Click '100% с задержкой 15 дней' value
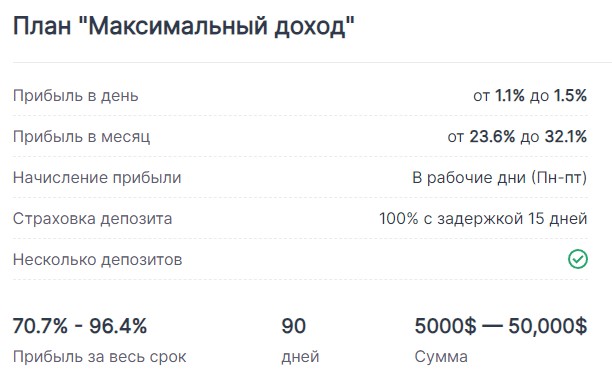 (483, 219)
